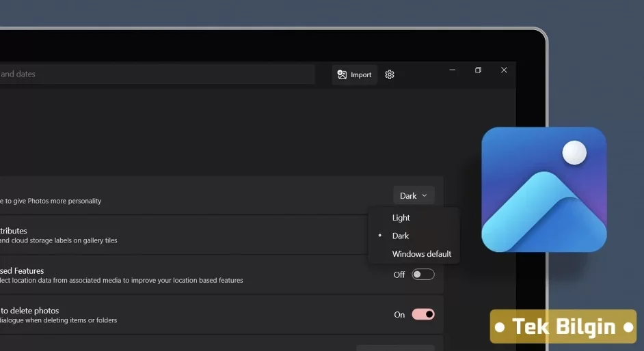Disable the delete photos confirmation toggle

click(x=422, y=314)
